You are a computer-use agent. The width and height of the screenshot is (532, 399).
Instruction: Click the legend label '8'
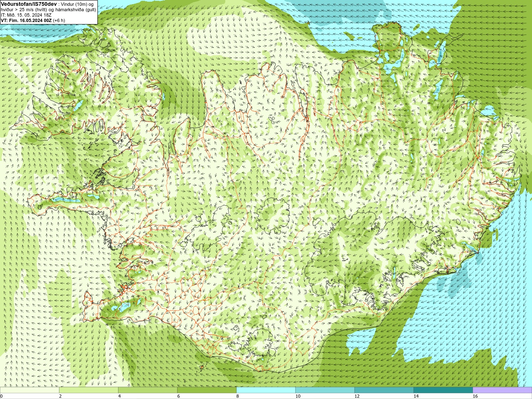point(237,396)
